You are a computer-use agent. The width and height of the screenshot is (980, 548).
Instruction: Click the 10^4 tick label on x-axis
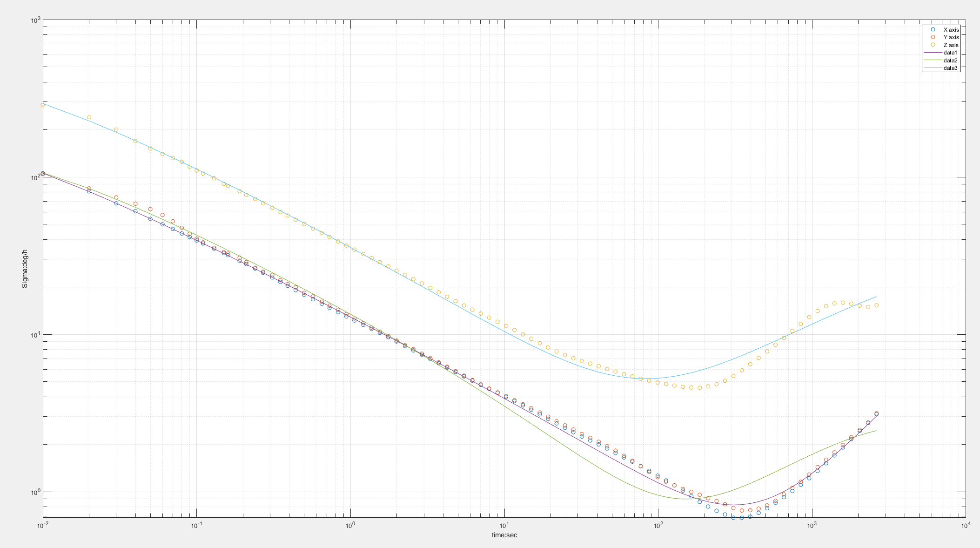966,526
